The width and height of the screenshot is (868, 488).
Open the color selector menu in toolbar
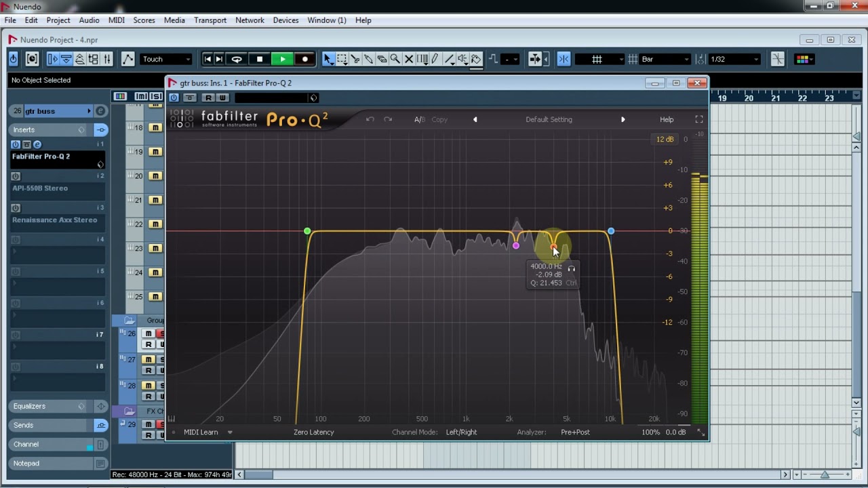tap(804, 59)
